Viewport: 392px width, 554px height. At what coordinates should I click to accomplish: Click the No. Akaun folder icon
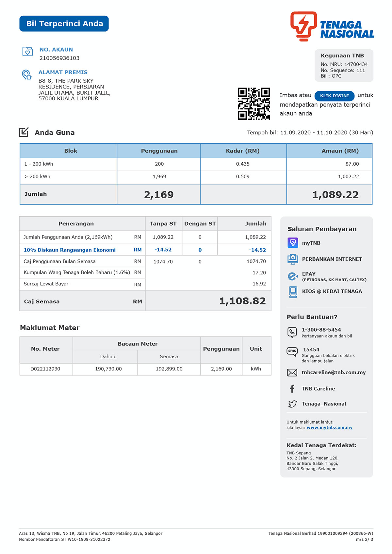[x=27, y=52]
